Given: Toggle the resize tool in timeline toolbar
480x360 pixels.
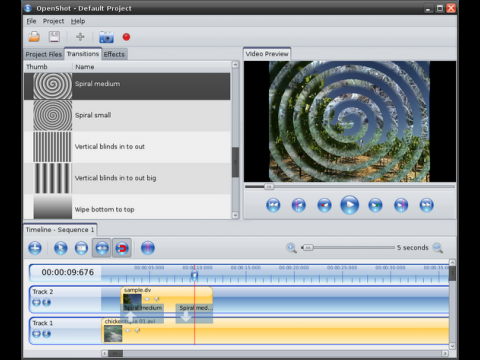Looking at the screenshot, I should (x=102, y=248).
